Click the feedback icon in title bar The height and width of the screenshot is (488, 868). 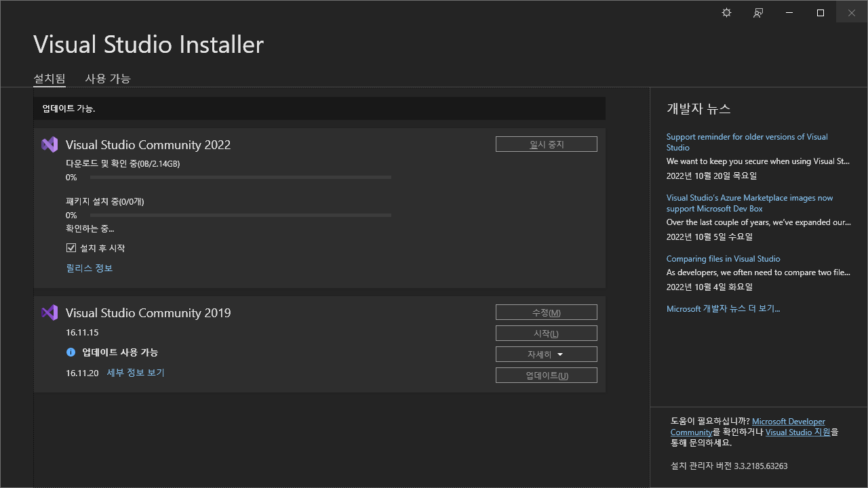point(758,13)
